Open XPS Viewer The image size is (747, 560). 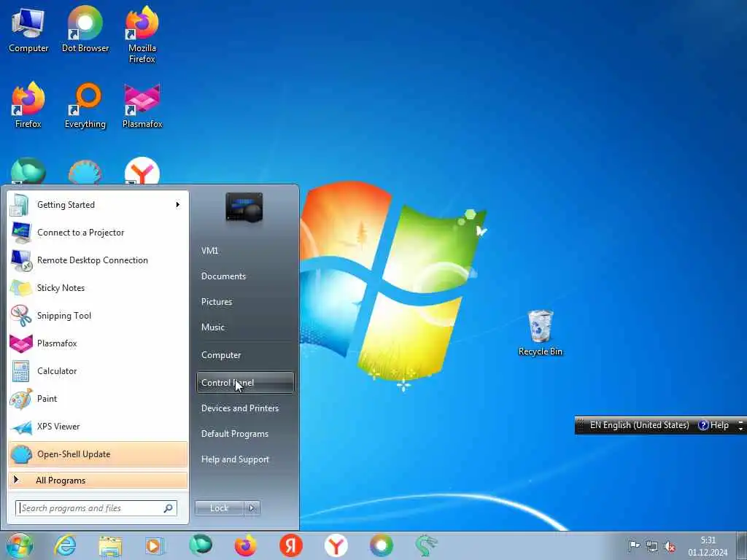(98, 426)
